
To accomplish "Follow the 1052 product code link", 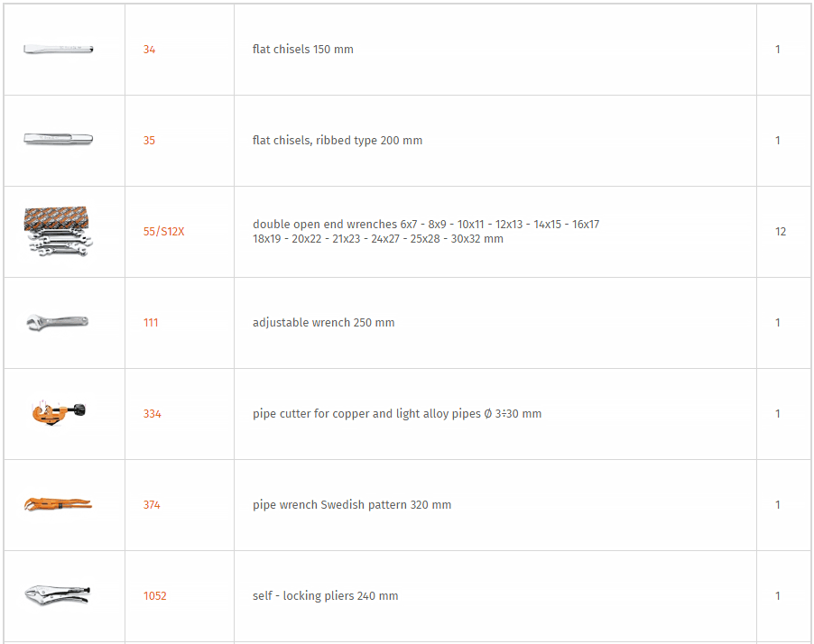I will click(154, 596).
